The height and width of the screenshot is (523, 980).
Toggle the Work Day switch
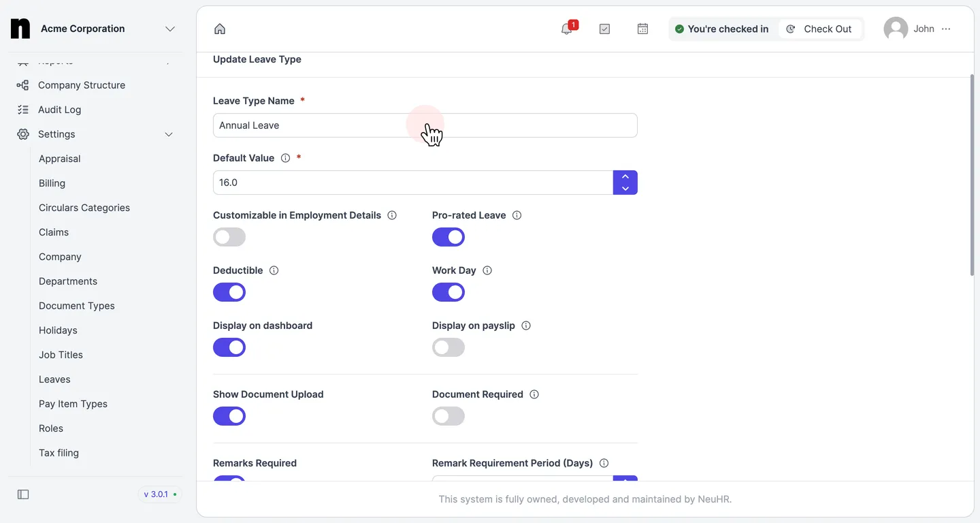pyautogui.click(x=448, y=292)
